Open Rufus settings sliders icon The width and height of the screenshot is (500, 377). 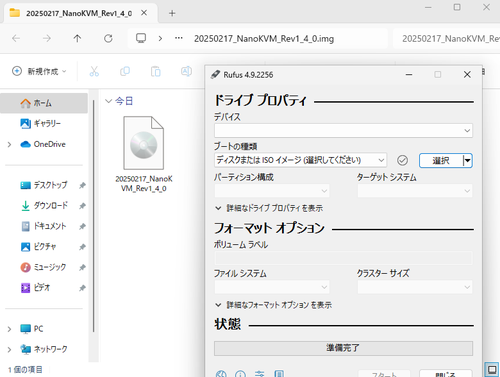[x=260, y=374]
